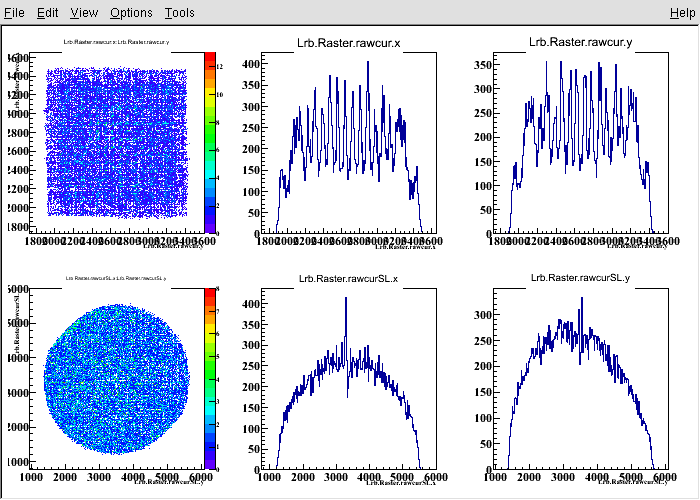The image size is (700, 500).
Task: Click the central spike in rawcurSL.y histogram
Action: [x=581, y=330]
